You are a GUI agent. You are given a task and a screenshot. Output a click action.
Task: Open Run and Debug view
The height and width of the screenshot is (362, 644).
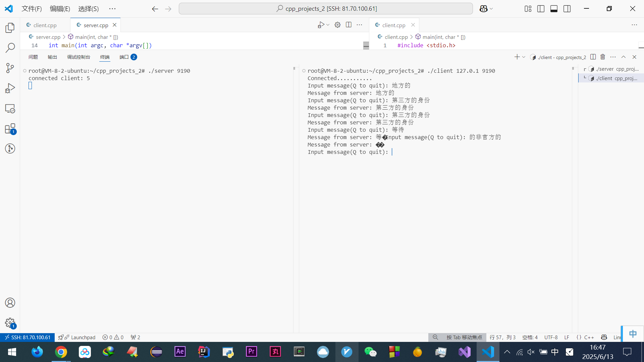[10, 88]
